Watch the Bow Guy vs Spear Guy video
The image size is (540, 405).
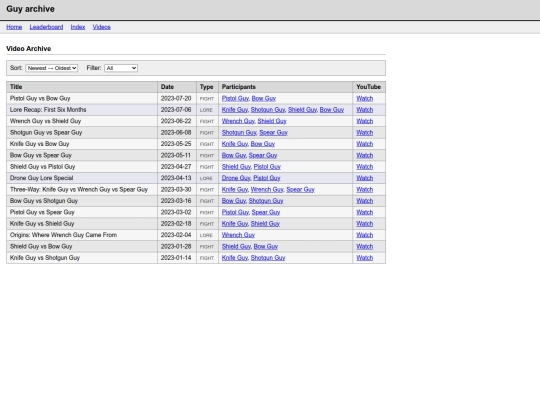click(365, 155)
